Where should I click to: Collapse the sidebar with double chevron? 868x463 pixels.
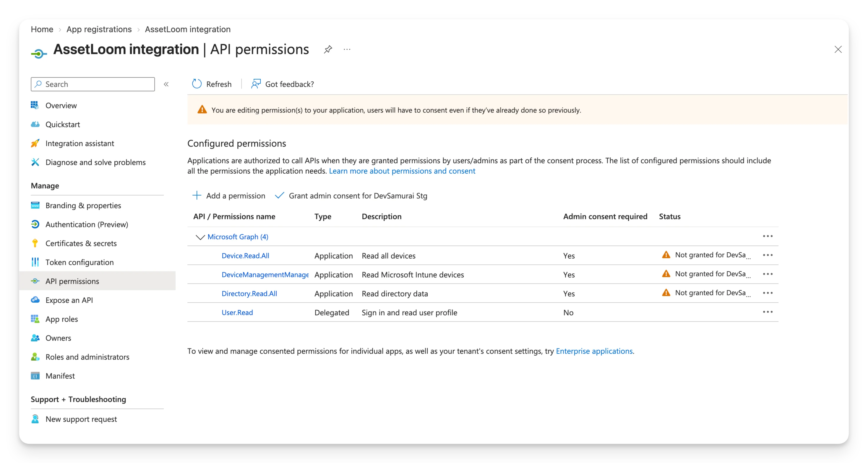(x=166, y=84)
